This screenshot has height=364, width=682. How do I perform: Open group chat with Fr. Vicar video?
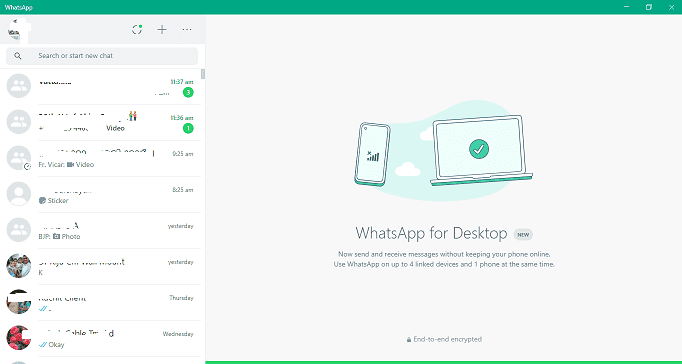pyautogui.click(x=100, y=158)
